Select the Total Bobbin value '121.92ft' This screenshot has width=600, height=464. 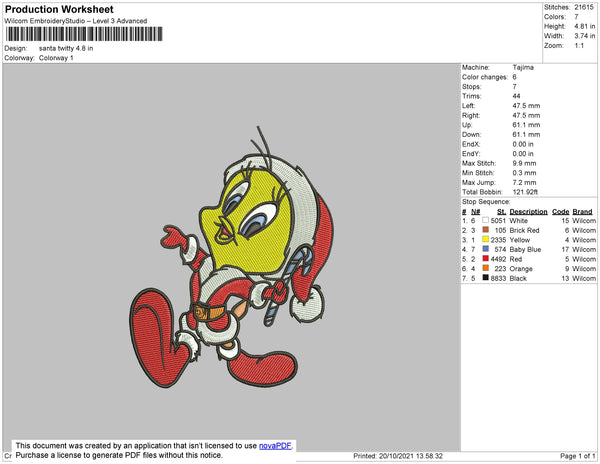click(525, 192)
